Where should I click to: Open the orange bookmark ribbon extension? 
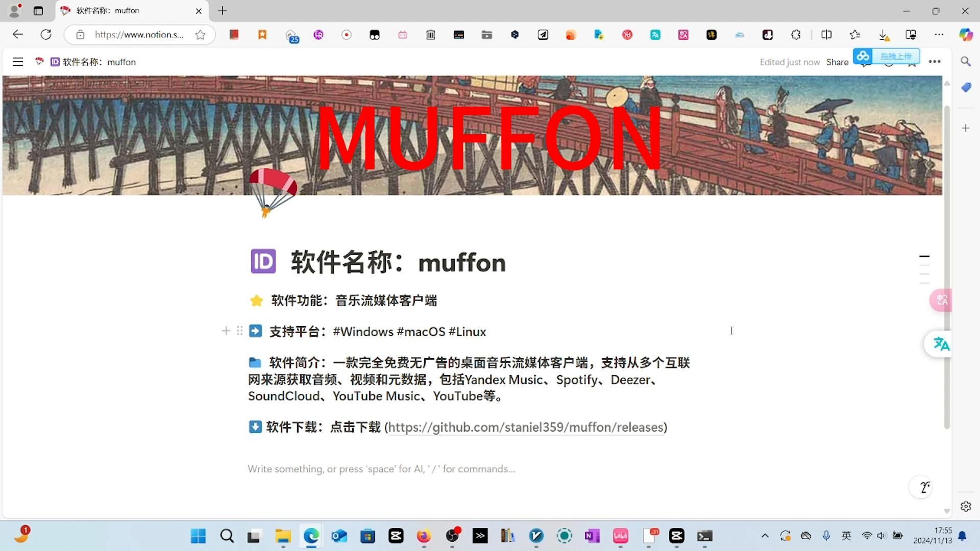(x=262, y=35)
